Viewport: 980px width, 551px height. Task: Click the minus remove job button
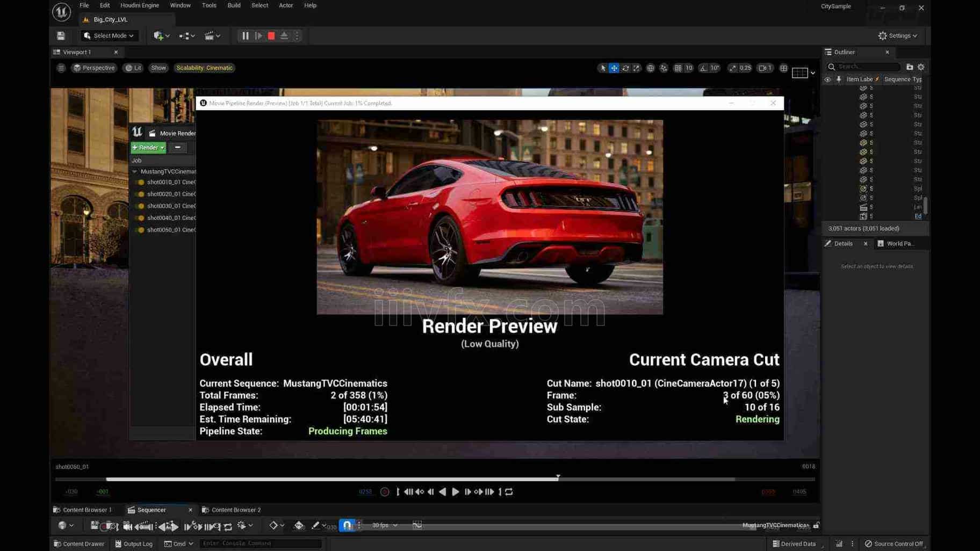178,148
